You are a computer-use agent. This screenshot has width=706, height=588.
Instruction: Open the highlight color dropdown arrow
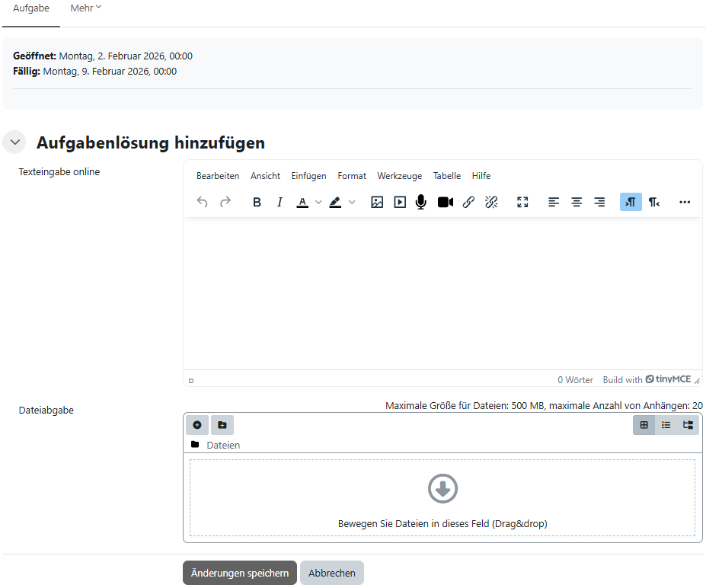tap(352, 202)
